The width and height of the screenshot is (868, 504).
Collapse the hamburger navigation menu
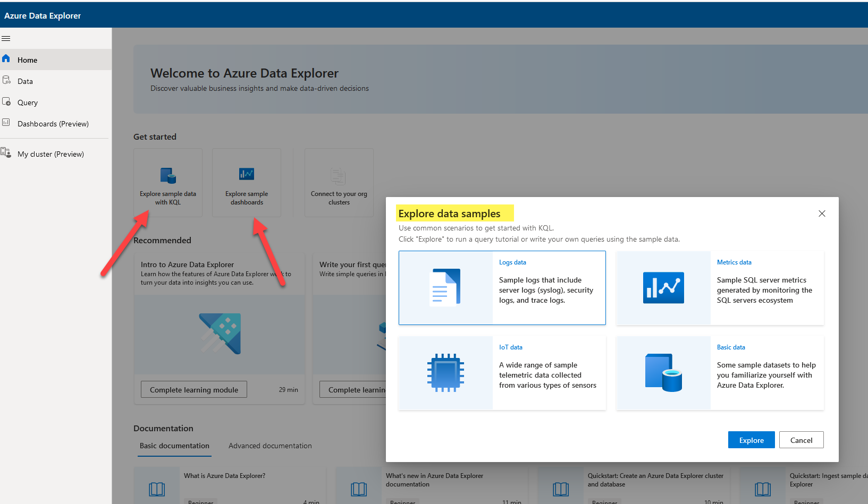6,38
